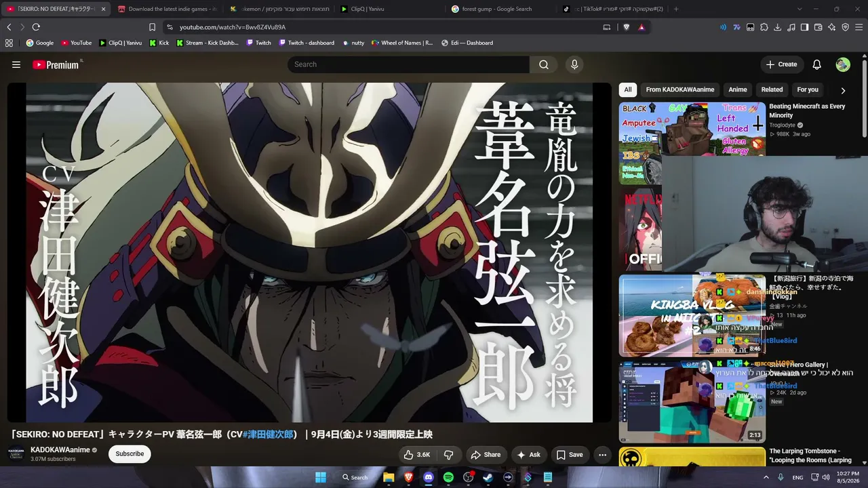
Task: Select the 'All' filter chip
Action: 628,89
